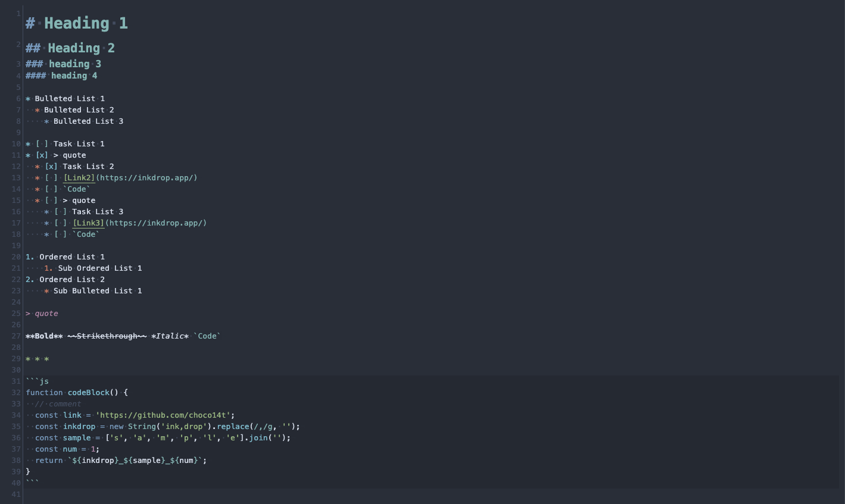The height and width of the screenshot is (504, 845).
Task: Click the "# Heading 1" title line
Action: 77,23
